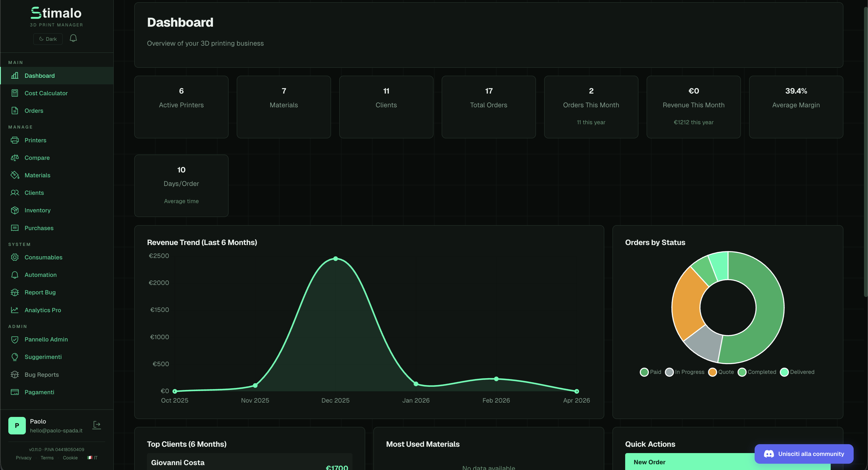The height and width of the screenshot is (470, 868).
Task: Click the notification bell toggle
Action: pyautogui.click(x=73, y=38)
